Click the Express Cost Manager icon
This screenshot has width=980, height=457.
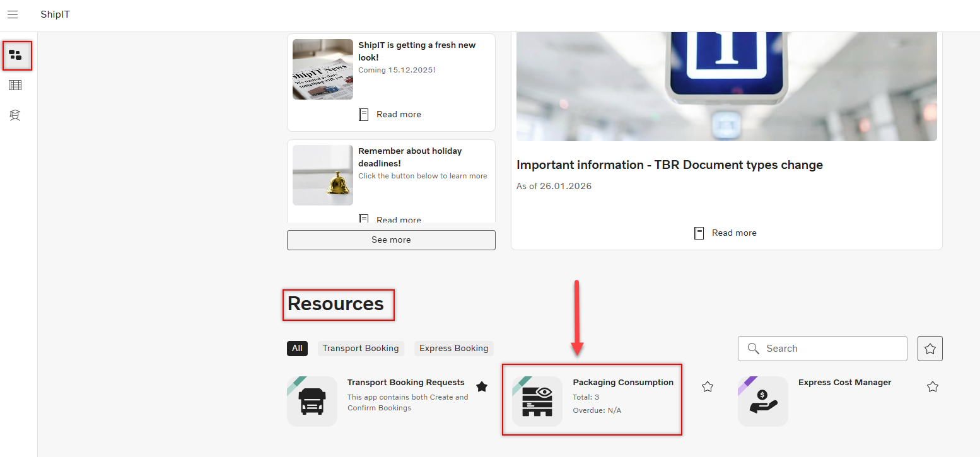(x=762, y=402)
